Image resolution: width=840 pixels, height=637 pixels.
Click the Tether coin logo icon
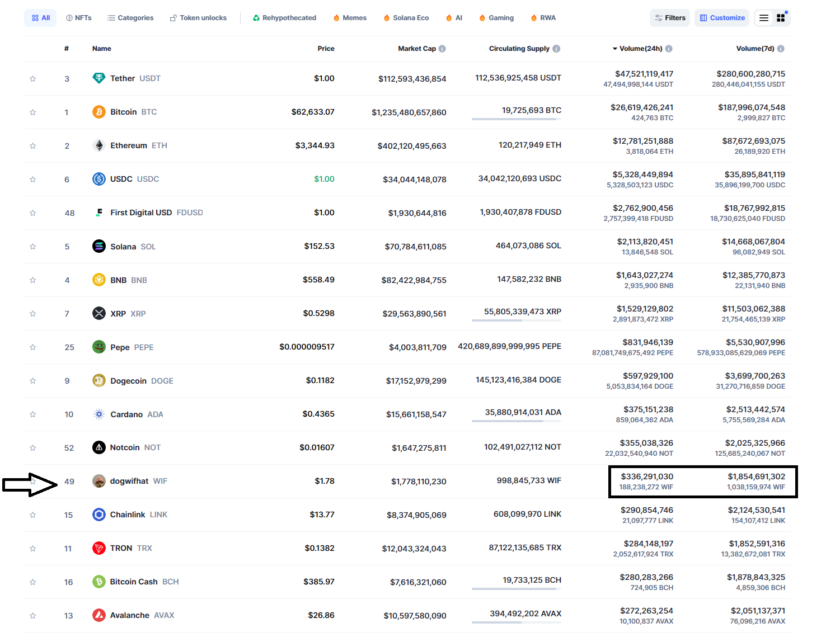coord(99,78)
